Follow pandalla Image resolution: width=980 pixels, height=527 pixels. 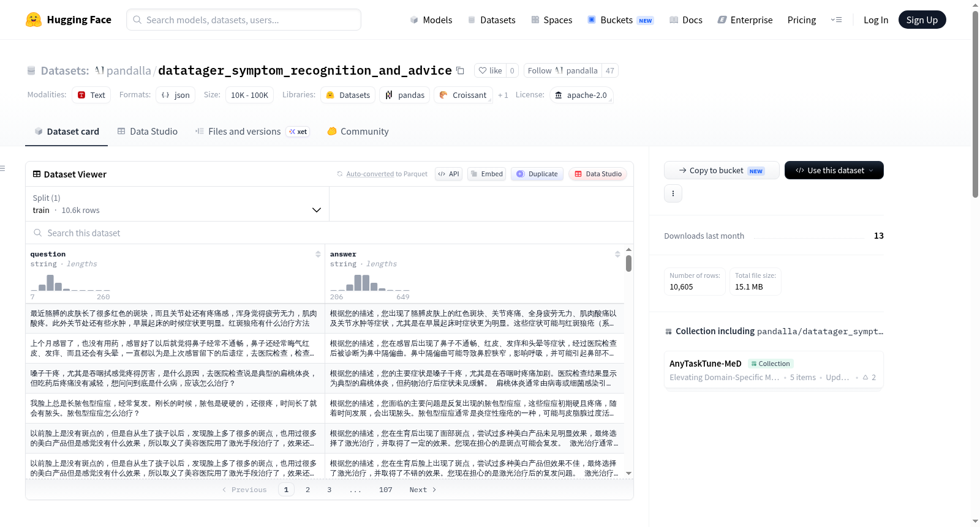click(x=562, y=70)
